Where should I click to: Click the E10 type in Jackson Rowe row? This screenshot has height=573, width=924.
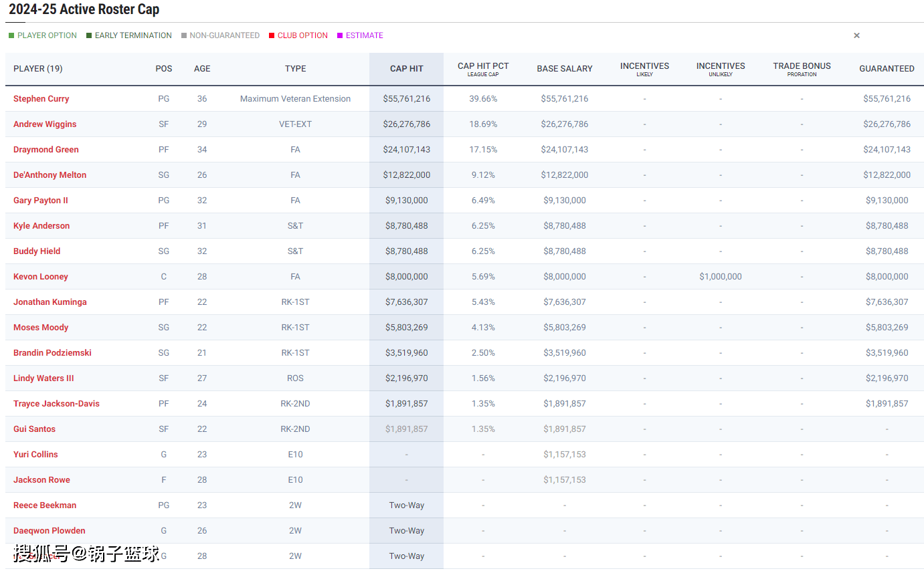tap(295, 479)
